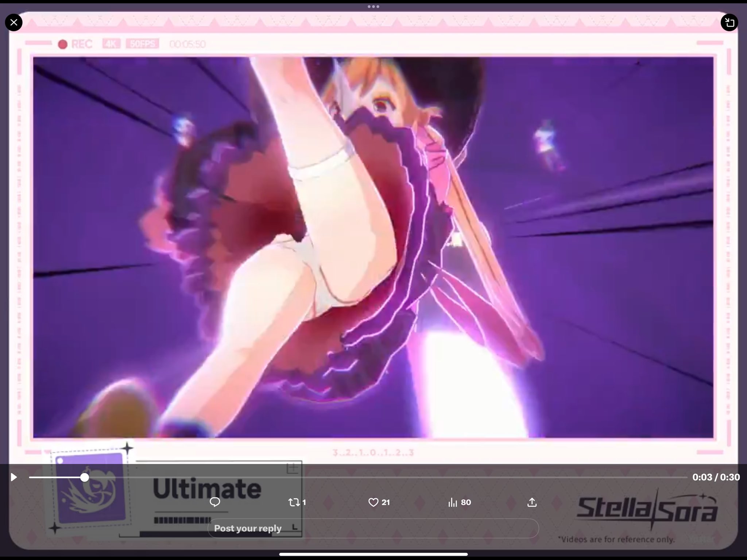Tap the reply speech bubble icon
The width and height of the screenshot is (747, 560).
point(215,502)
